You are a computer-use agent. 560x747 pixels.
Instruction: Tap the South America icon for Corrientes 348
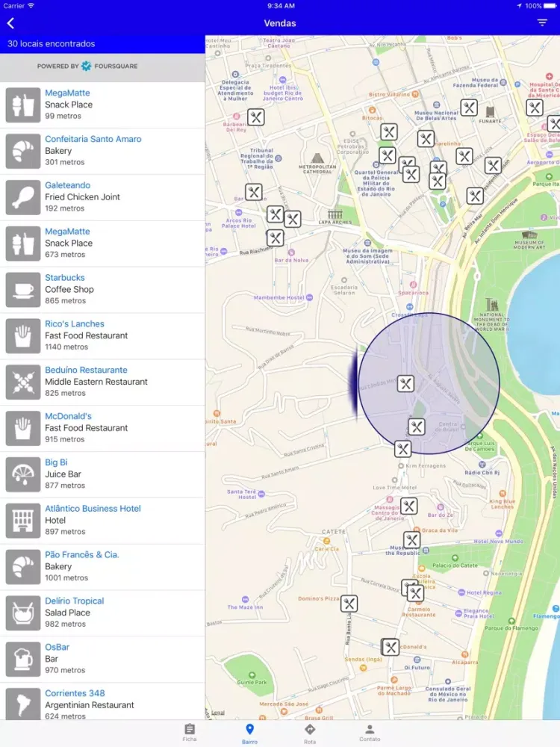23,706
